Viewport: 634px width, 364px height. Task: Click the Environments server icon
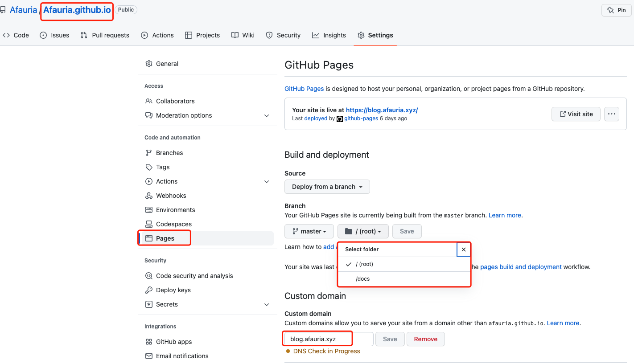point(149,210)
